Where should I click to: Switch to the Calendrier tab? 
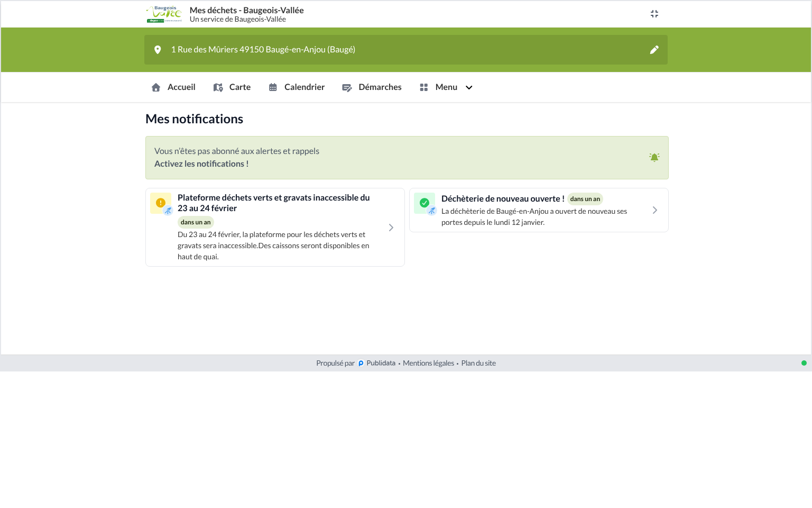pos(297,87)
